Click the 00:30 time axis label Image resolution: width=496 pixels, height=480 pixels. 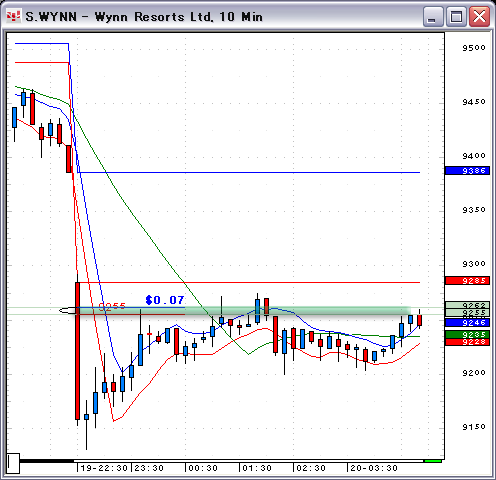203,468
